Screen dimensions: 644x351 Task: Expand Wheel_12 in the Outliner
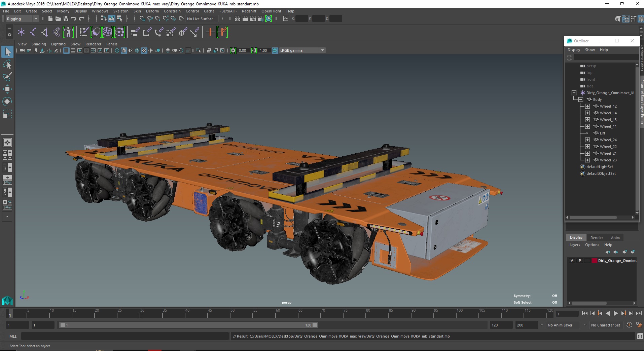click(x=587, y=106)
